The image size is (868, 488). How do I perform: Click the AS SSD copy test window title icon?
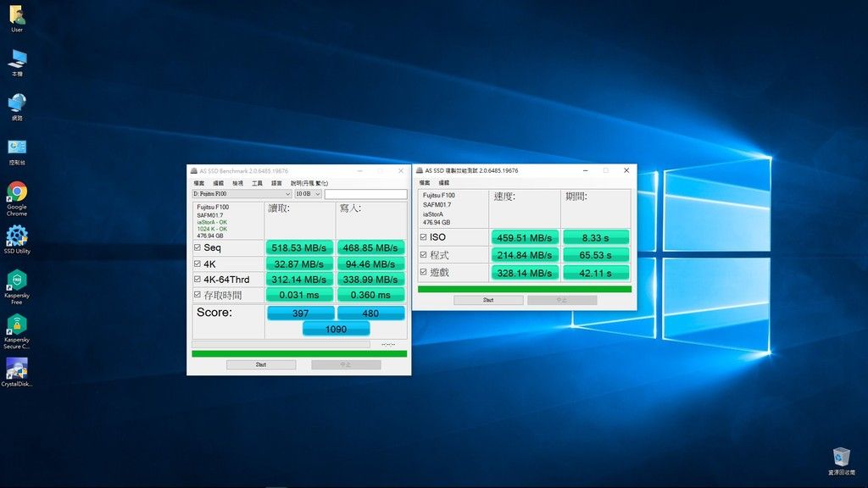(420, 170)
